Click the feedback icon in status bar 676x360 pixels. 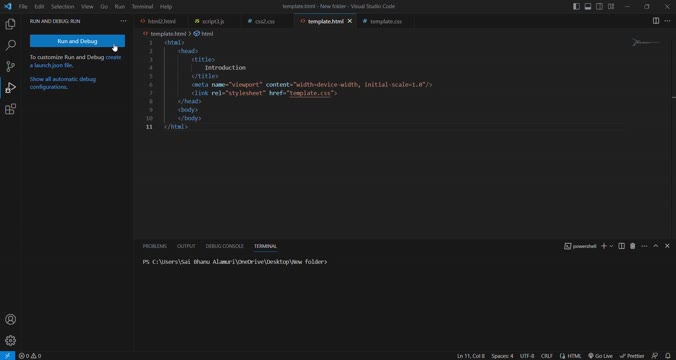pyautogui.click(x=655, y=356)
